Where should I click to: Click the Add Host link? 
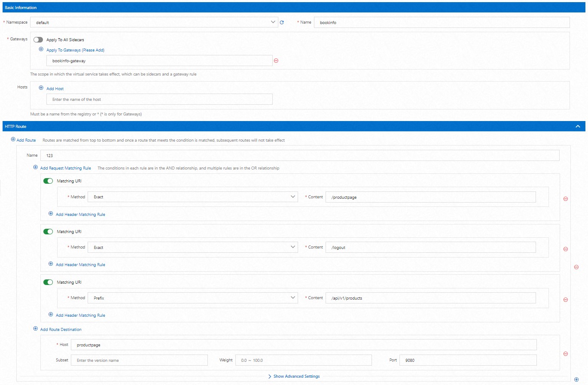coord(55,89)
